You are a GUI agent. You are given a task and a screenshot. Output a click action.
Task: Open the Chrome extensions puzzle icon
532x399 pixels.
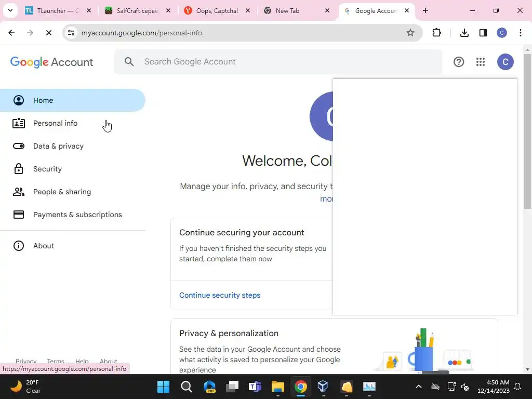click(436, 33)
